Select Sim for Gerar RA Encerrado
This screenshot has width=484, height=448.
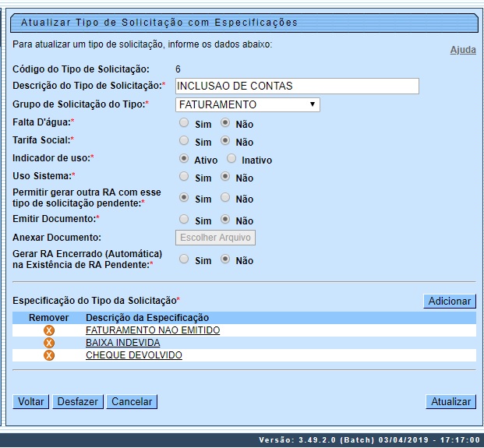click(184, 259)
